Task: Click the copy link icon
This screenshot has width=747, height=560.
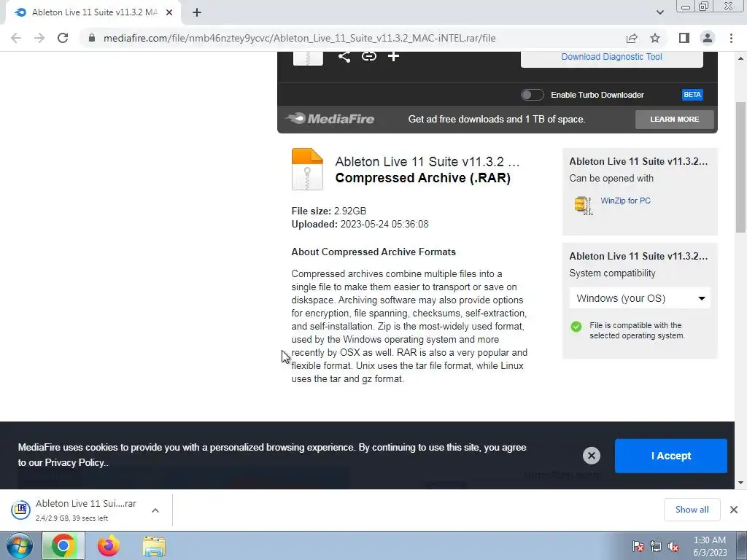Action: tap(368, 57)
